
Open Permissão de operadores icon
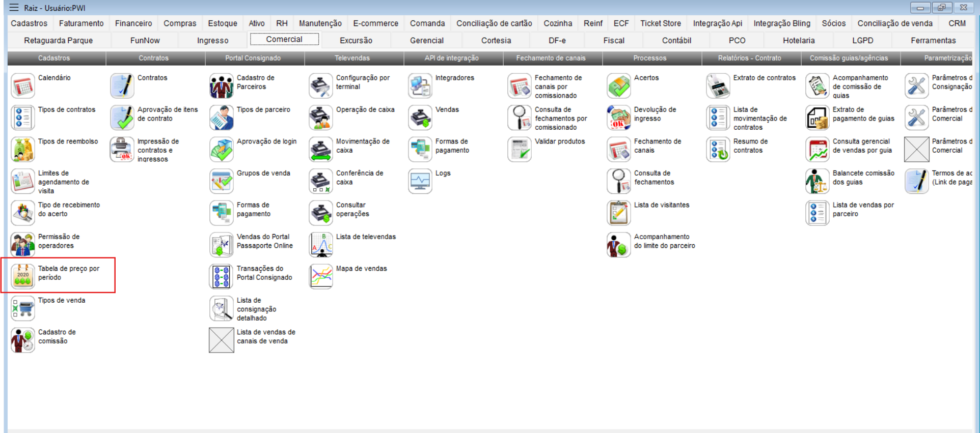pyautogui.click(x=23, y=245)
